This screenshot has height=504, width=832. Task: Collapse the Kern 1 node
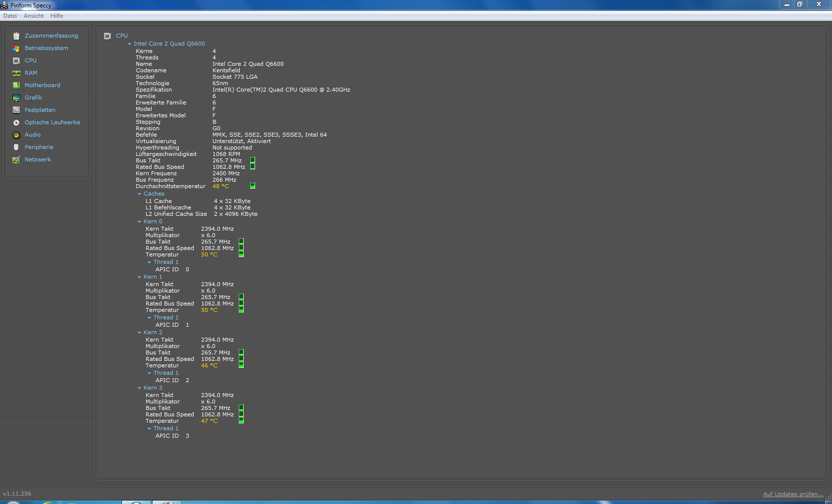coord(140,277)
